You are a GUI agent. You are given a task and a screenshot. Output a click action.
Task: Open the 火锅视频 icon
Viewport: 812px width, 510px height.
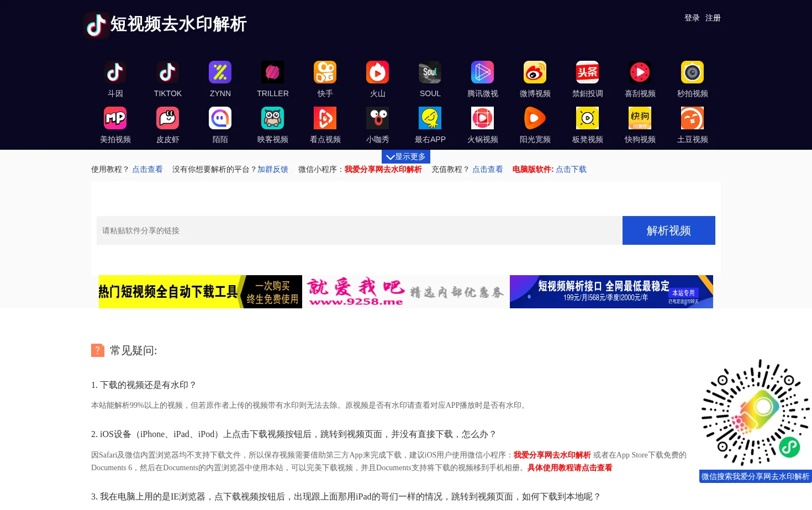pos(482,118)
